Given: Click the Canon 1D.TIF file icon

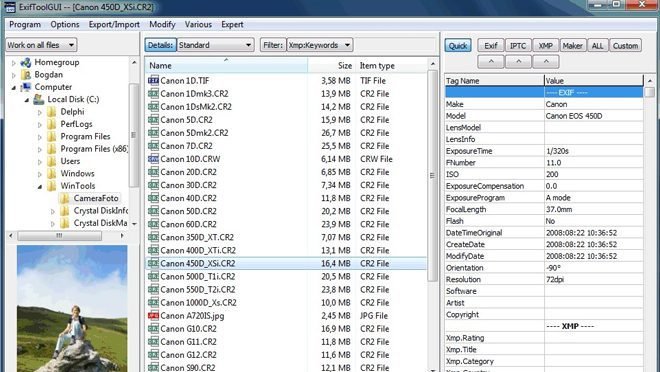Looking at the screenshot, I should (x=153, y=80).
